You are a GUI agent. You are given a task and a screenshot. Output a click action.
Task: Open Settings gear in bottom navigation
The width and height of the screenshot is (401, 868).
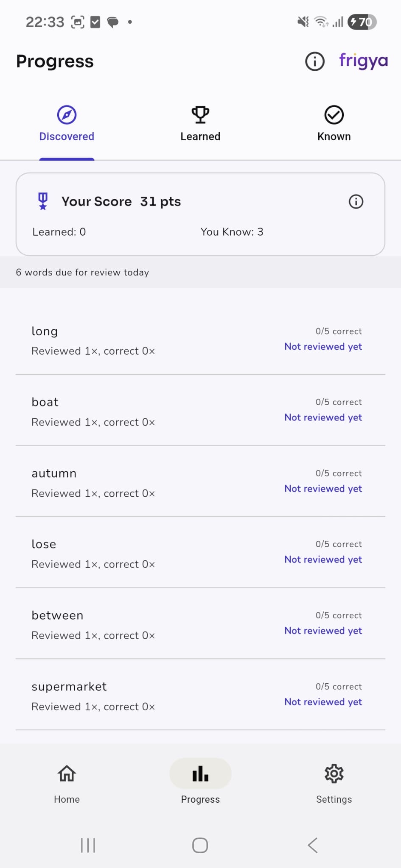click(334, 784)
